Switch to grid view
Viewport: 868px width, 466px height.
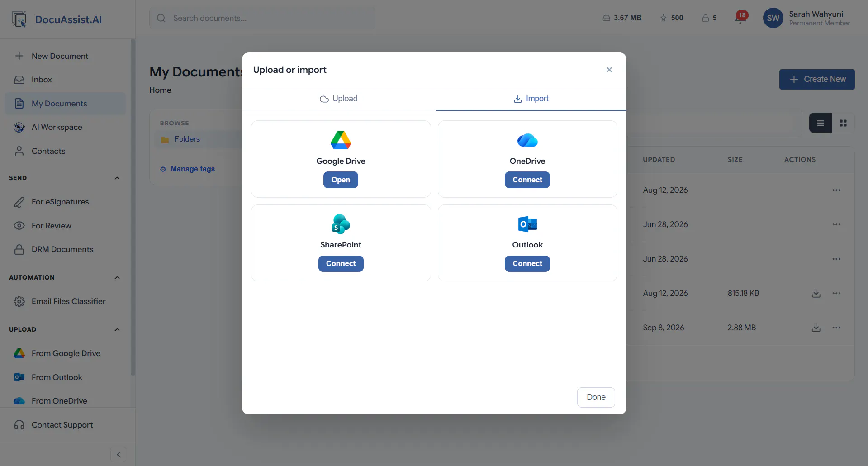coord(843,123)
